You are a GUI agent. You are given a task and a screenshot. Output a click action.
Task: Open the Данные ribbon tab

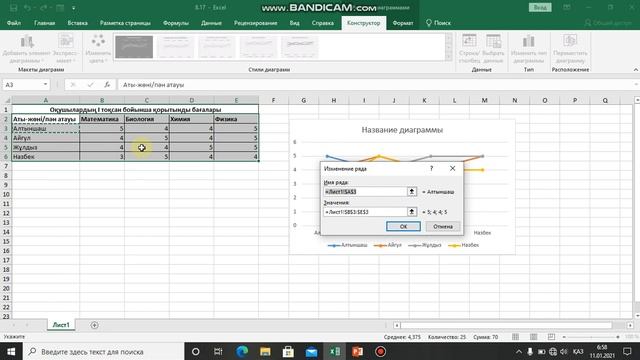[x=211, y=23]
